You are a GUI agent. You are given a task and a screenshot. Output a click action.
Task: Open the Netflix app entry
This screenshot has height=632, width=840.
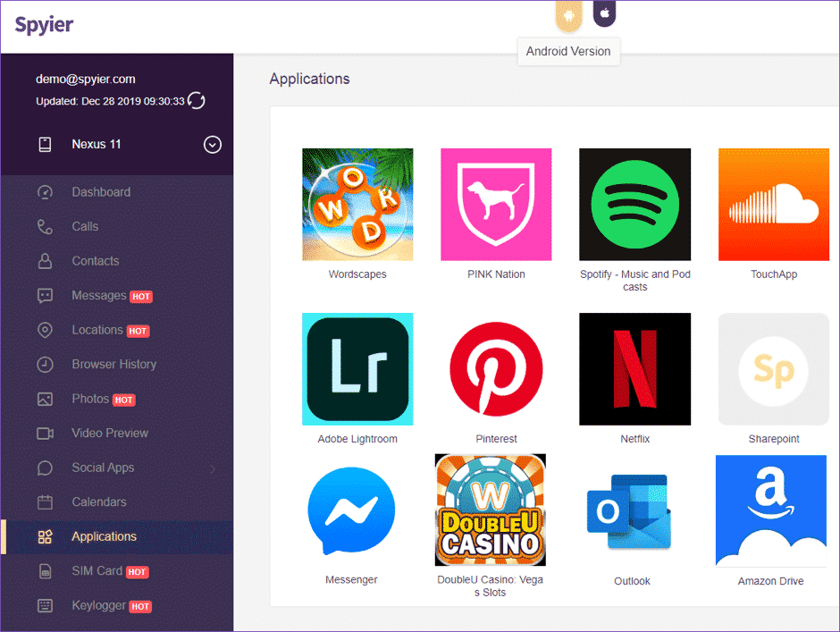[634, 369]
